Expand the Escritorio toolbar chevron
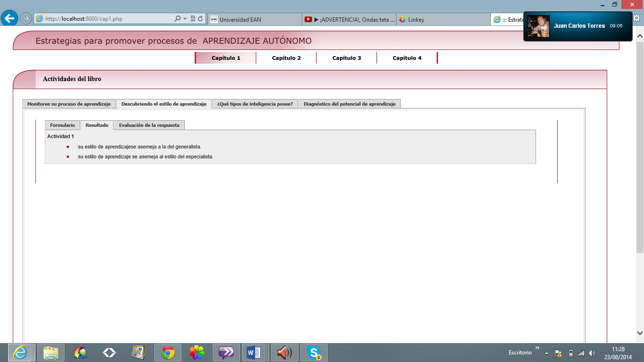 (x=537, y=348)
